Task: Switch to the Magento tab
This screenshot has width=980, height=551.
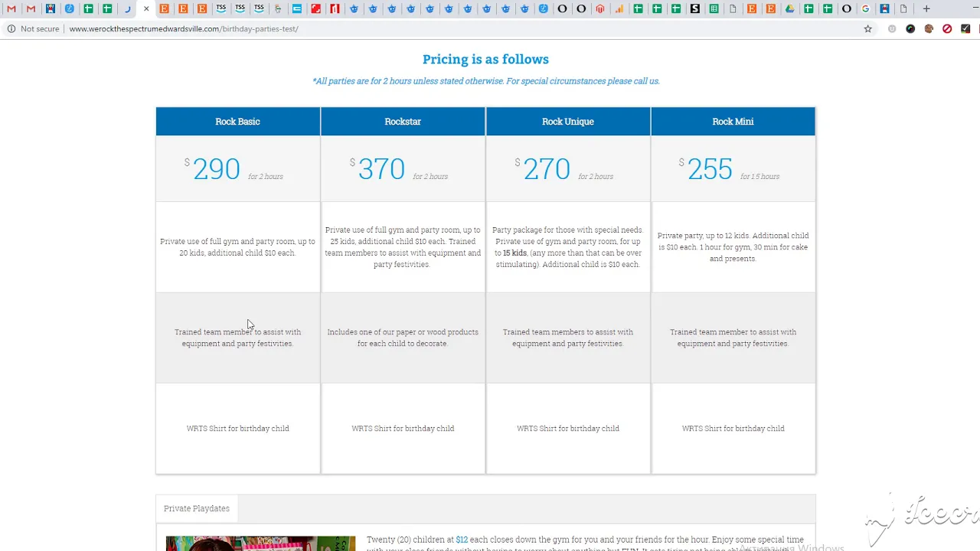Action: (600, 9)
